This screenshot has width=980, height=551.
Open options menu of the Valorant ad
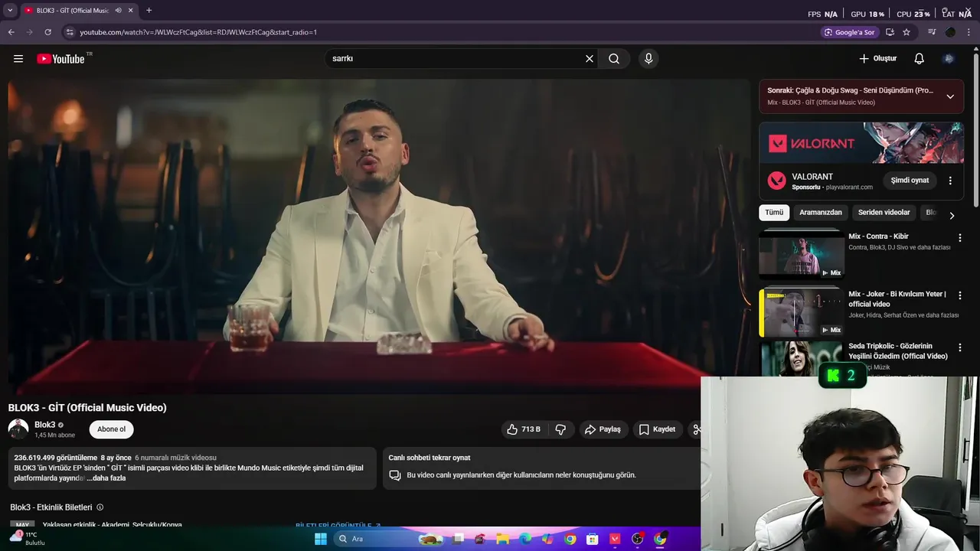pyautogui.click(x=950, y=181)
